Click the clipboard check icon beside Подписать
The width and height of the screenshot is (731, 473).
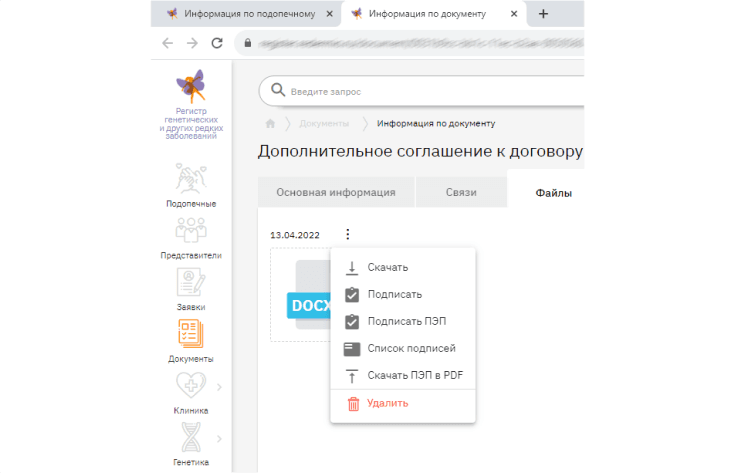point(352,295)
